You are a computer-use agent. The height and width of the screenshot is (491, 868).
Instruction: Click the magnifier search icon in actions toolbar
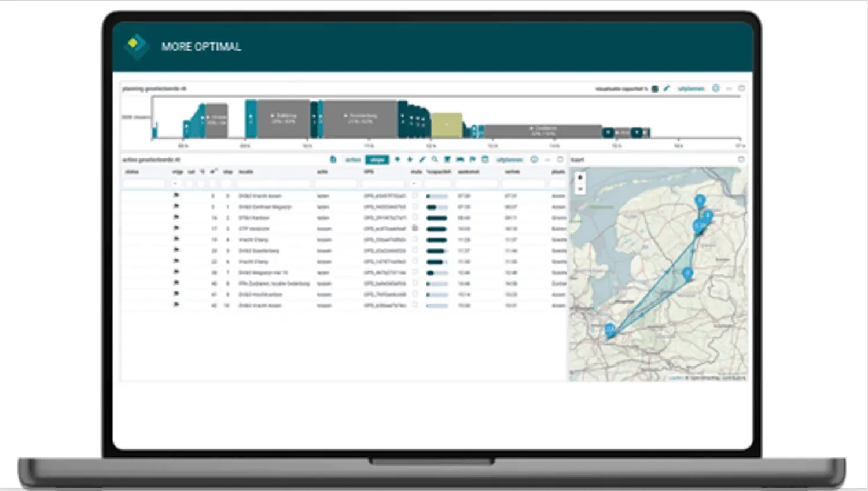click(435, 160)
